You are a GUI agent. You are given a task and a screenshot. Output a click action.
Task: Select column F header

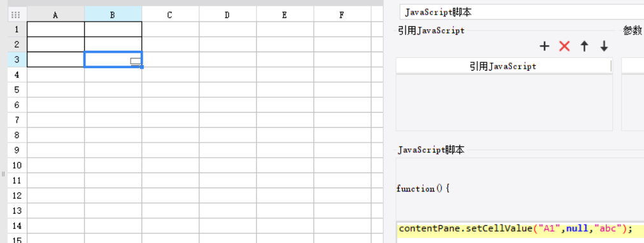pyautogui.click(x=342, y=15)
